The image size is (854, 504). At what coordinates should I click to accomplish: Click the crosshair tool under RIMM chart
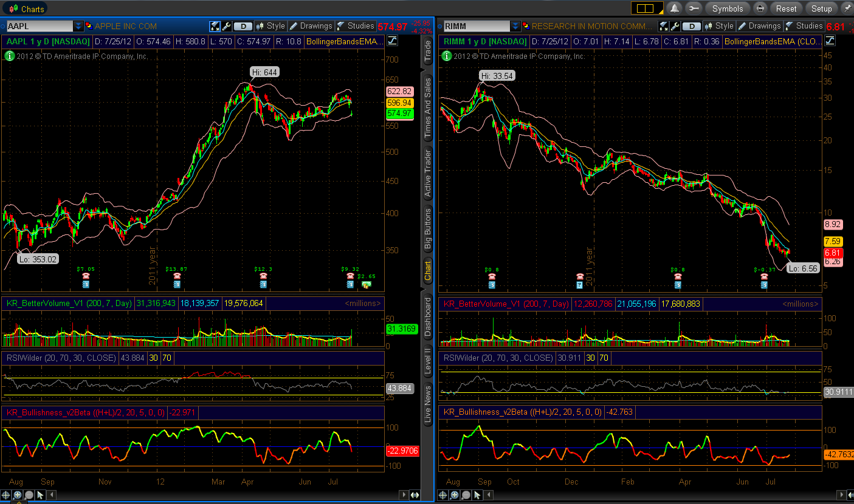442,495
